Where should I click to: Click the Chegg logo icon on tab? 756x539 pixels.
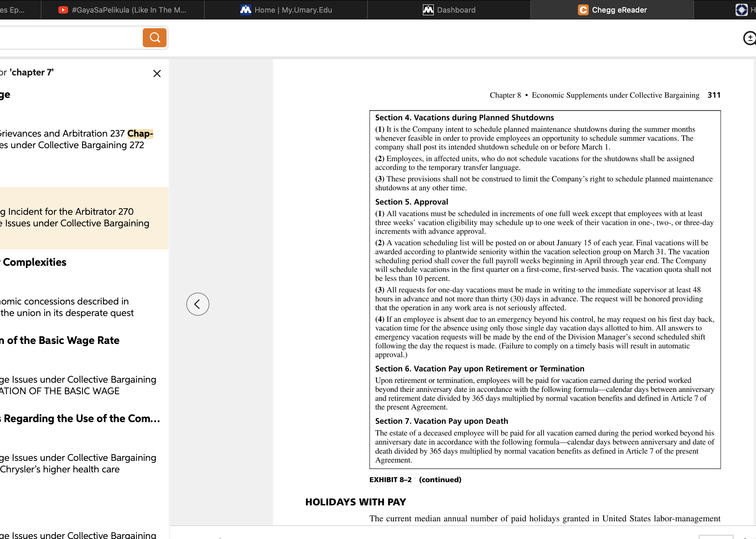point(583,10)
